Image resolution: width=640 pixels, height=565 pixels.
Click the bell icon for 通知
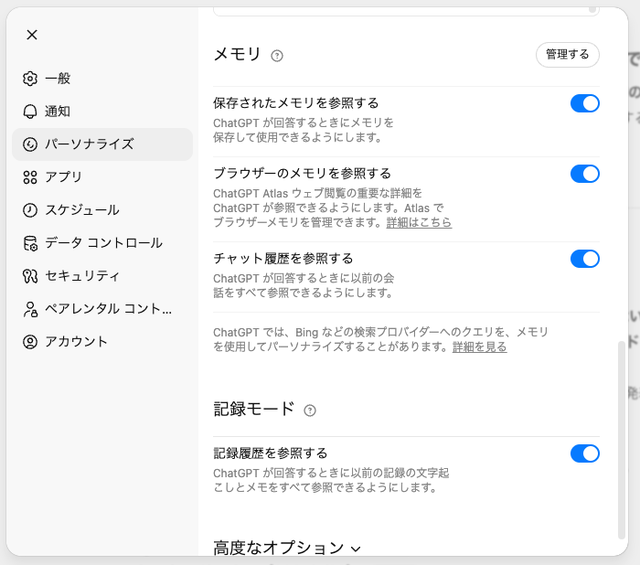click(x=30, y=111)
